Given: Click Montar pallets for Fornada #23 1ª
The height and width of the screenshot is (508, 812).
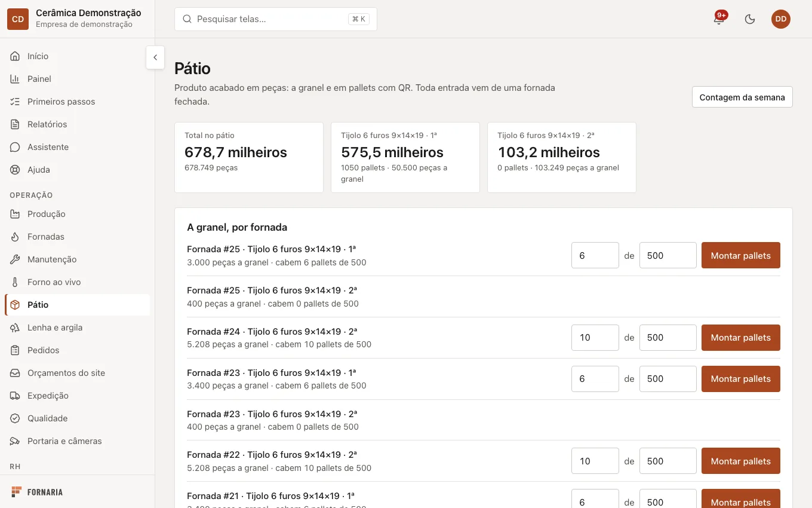Looking at the screenshot, I should pyautogui.click(x=741, y=379).
